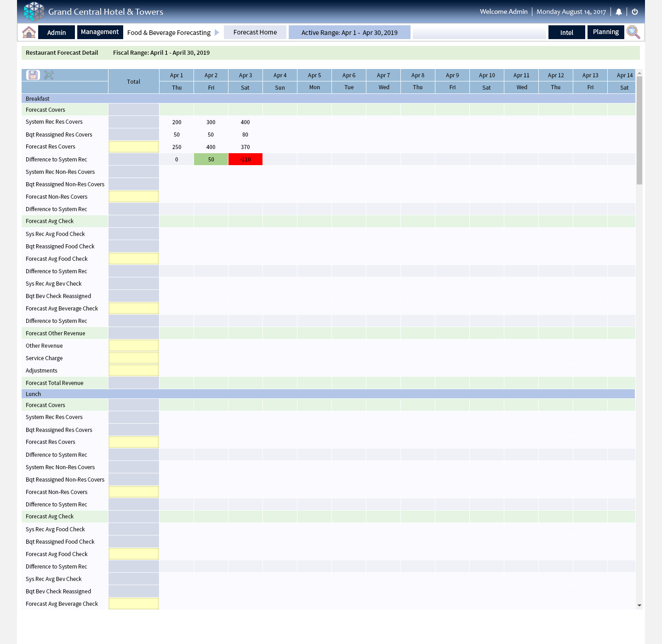Open the Management menu
The image size is (662, 644).
[100, 32]
